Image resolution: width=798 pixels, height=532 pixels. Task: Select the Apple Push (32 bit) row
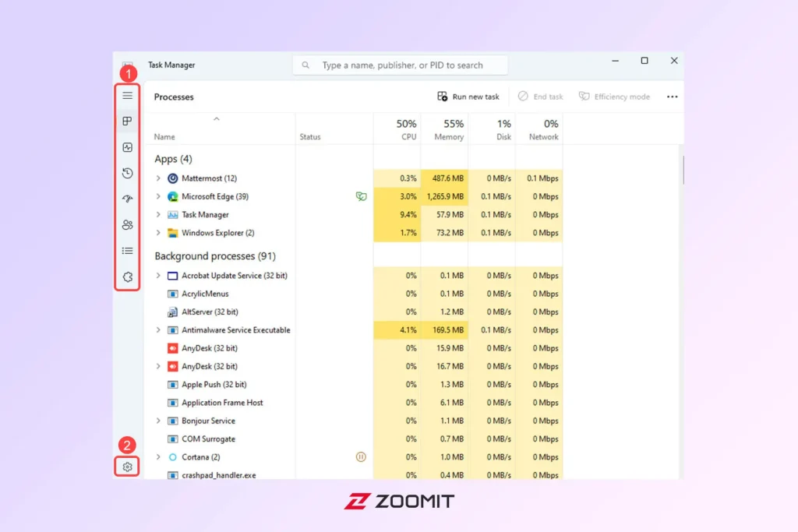[354, 385]
